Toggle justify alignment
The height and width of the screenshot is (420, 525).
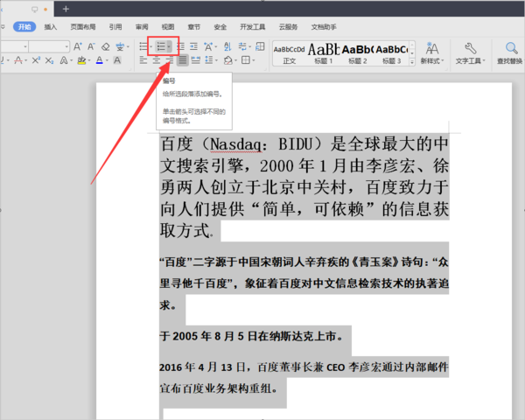[183, 60]
